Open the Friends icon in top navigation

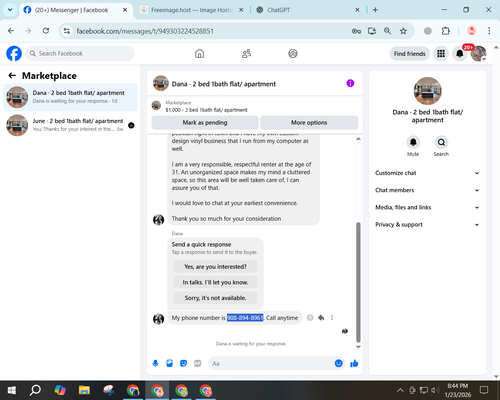(x=246, y=54)
